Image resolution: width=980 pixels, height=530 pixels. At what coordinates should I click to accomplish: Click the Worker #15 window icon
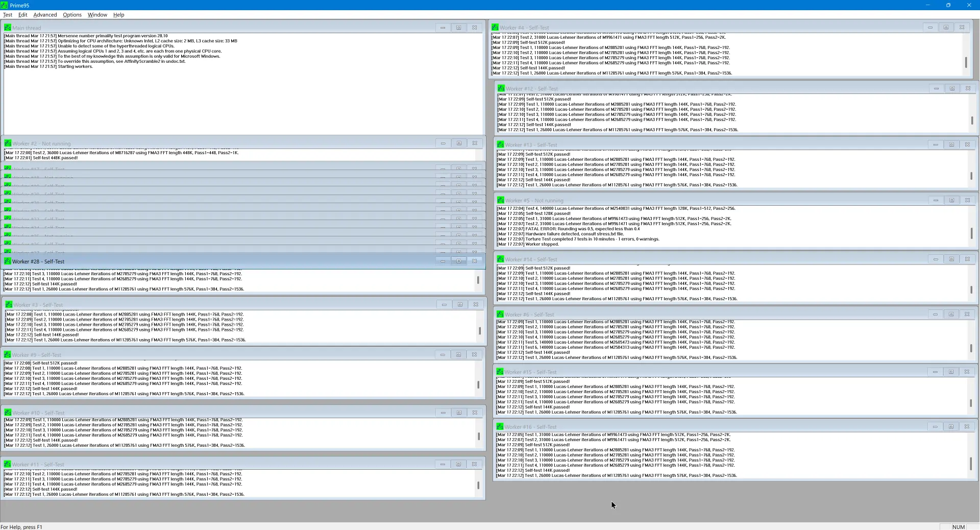pos(501,372)
